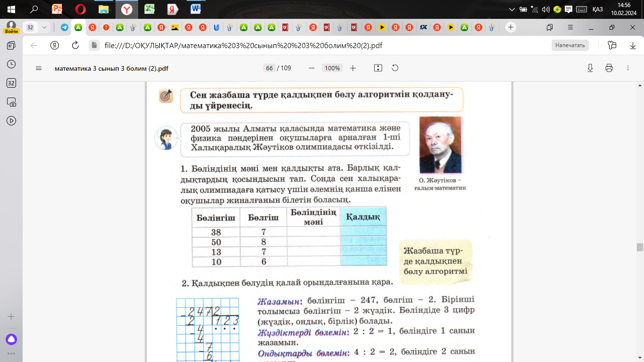Open Word from the taskbar
This screenshot has width=644, height=362.
(x=196, y=9)
